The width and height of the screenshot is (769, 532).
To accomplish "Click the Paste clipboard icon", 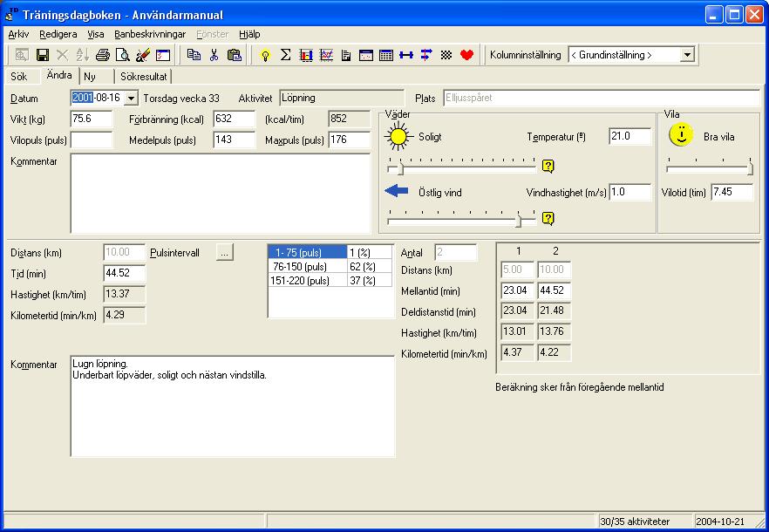I will pos(235,55).
